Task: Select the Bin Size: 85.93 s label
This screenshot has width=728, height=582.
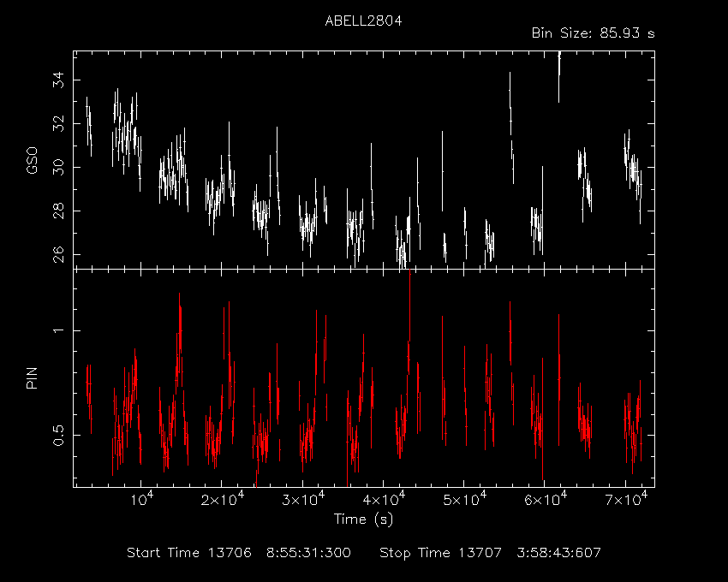Action: (594, 33)
